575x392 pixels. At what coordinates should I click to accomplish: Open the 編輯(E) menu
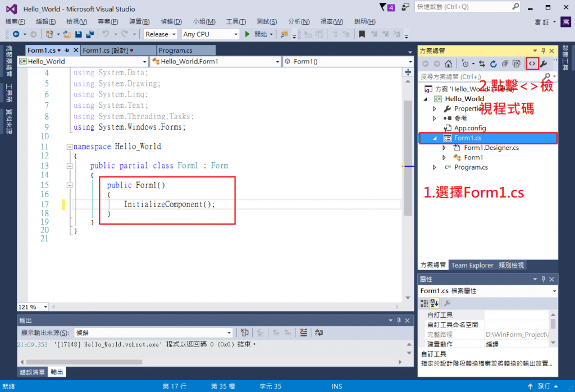point(45,22)
